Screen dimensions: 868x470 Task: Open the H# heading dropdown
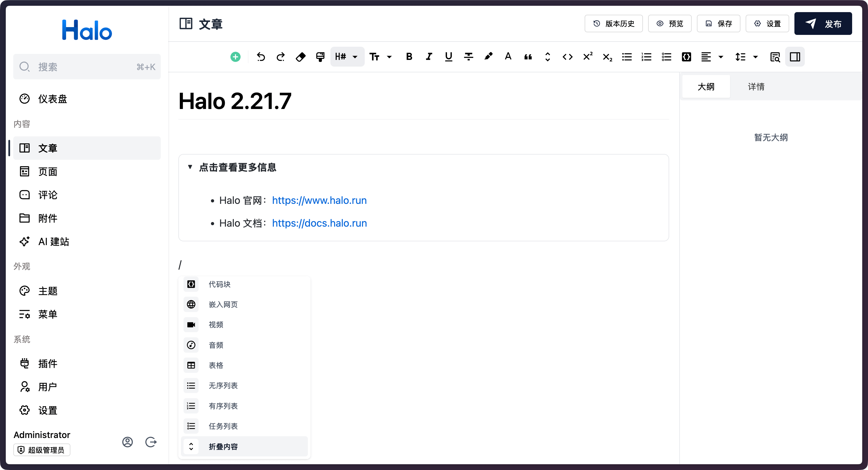(x=347, y=57)
